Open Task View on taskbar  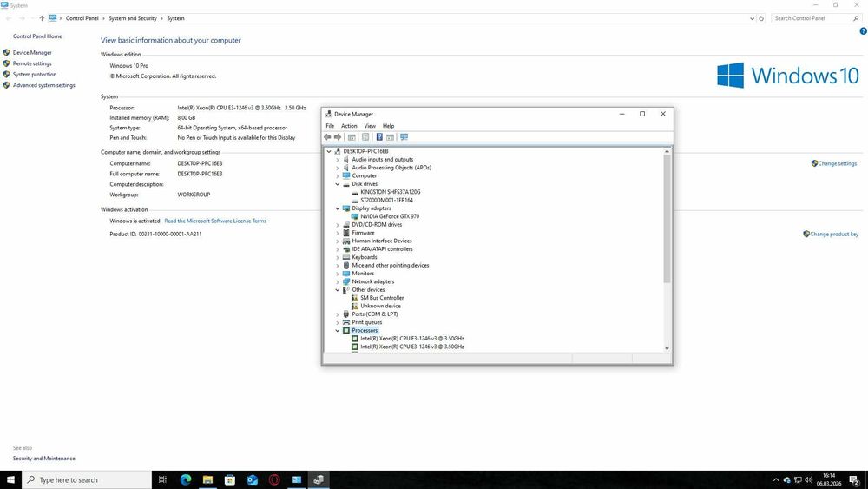tap(163, 479)
